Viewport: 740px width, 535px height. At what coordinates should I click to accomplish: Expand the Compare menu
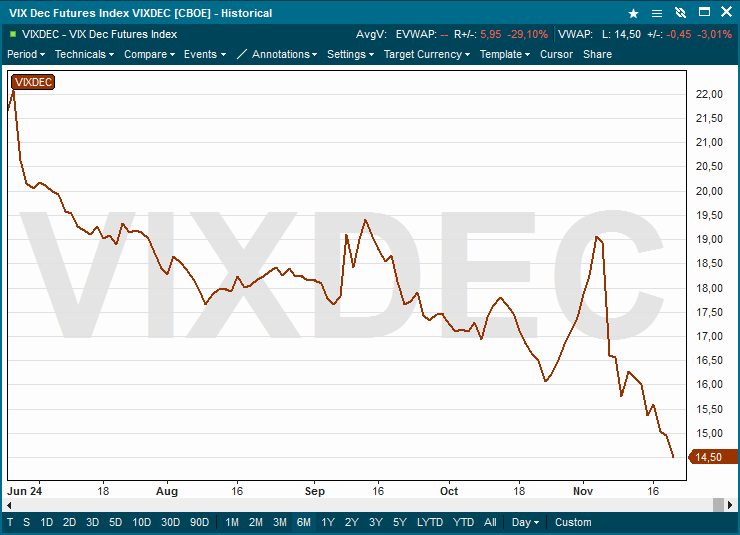point(150,54)
